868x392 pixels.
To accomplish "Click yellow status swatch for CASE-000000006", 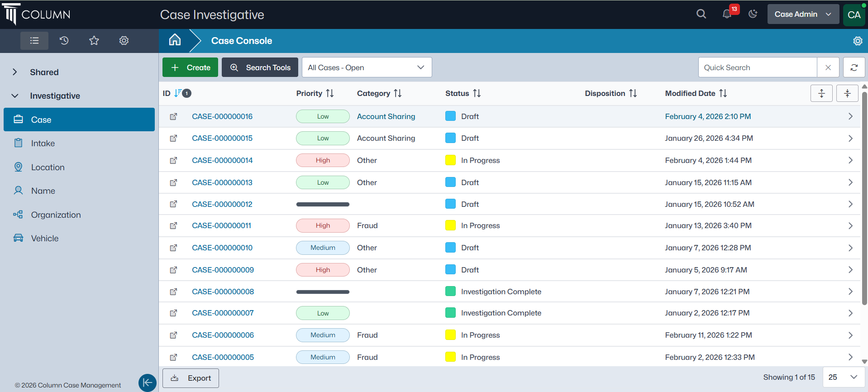I will 450,335.
